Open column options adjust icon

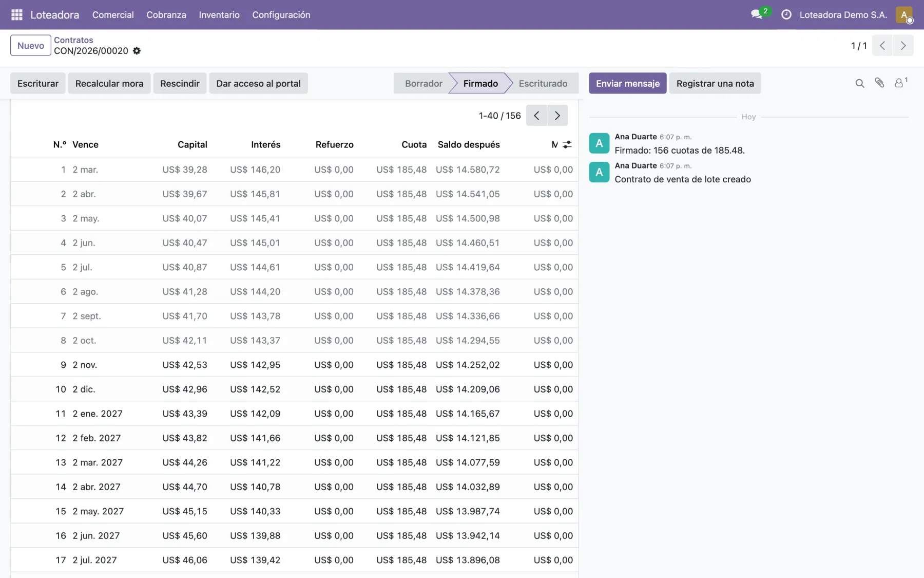tap(567, 145)
